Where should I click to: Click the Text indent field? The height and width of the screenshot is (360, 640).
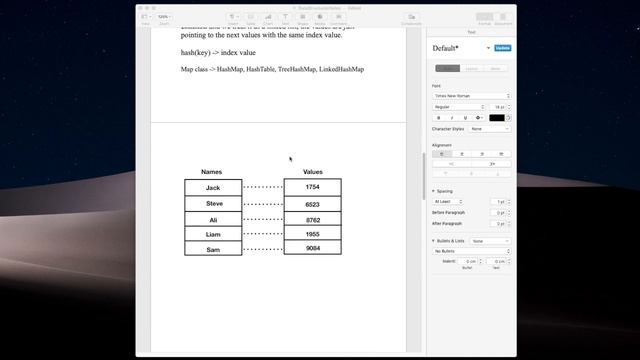click(x=496, y=261)
